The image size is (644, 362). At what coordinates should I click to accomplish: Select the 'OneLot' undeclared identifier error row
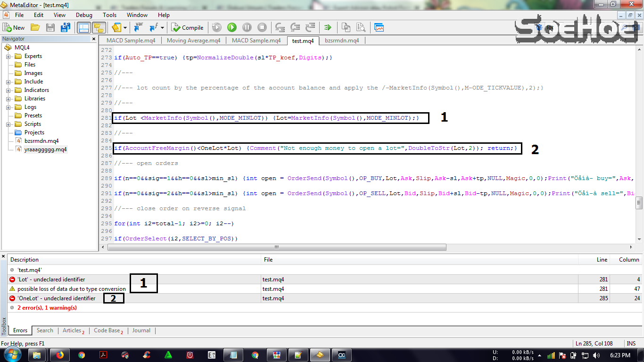(57, 298)
